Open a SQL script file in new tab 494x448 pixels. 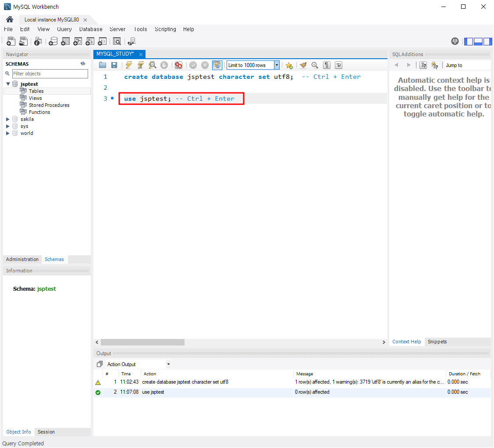coord(23,41)
